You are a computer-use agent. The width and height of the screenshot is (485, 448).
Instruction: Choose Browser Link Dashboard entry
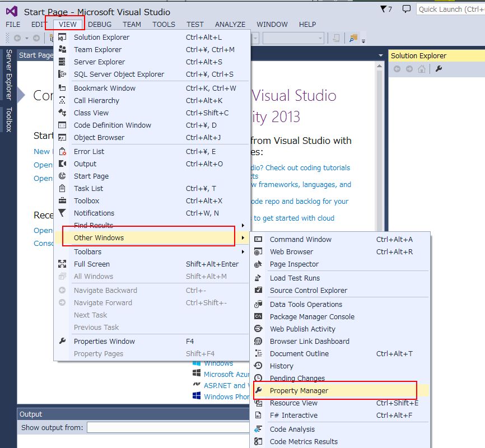coord(341,341)
